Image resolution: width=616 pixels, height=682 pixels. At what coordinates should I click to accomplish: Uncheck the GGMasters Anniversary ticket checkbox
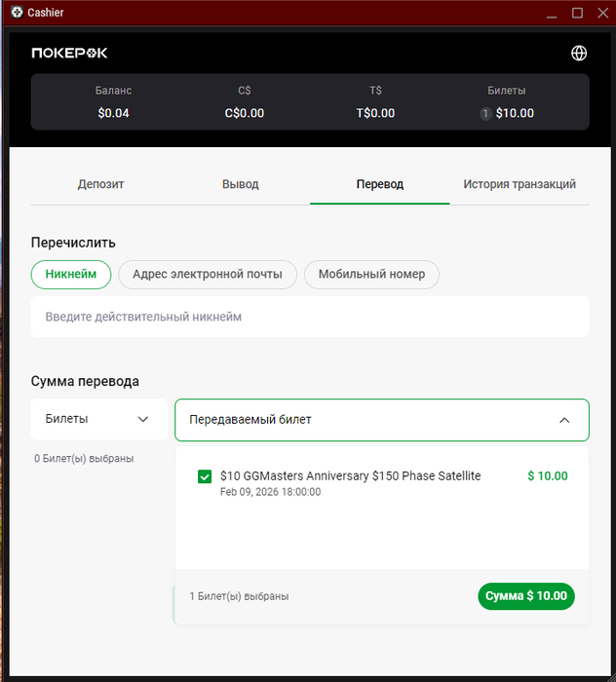coord(205,476)
